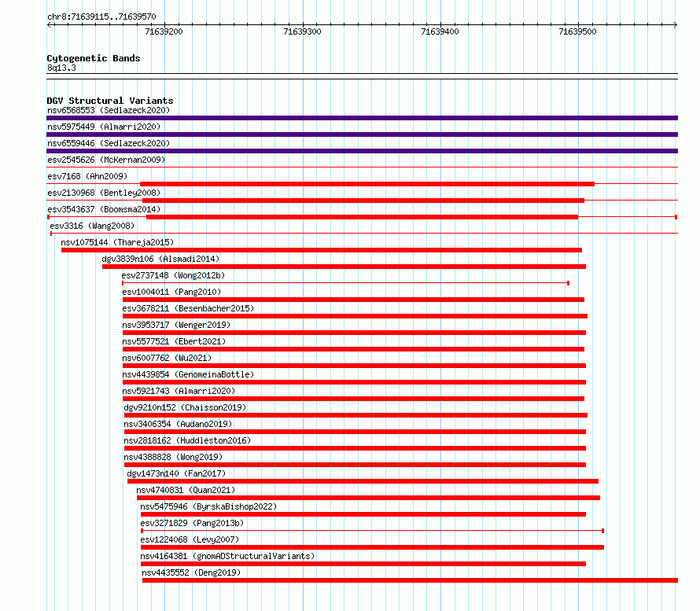Click the 8q13.3 cytogenetic band bar
This screenshot has width=700, height=611.
(362, 76)
